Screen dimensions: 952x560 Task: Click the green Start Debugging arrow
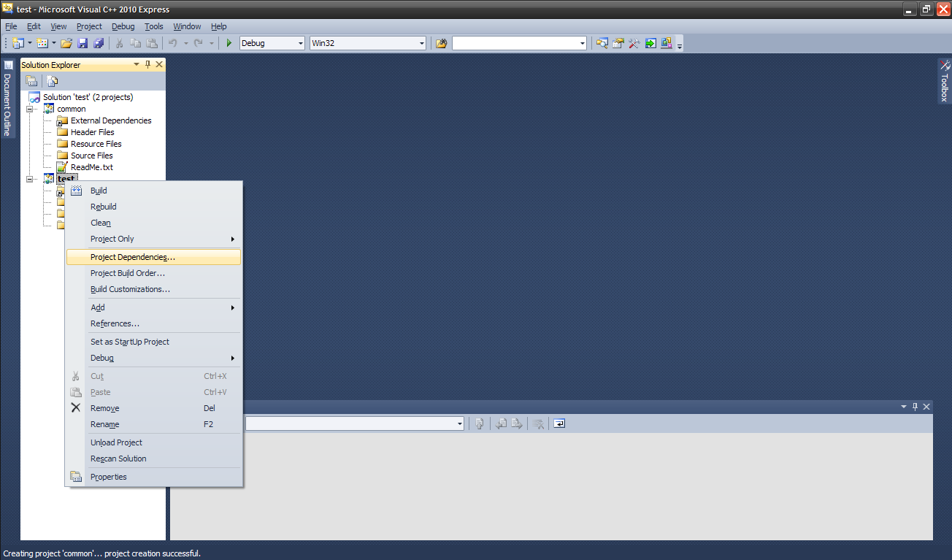tap(229, 43)
